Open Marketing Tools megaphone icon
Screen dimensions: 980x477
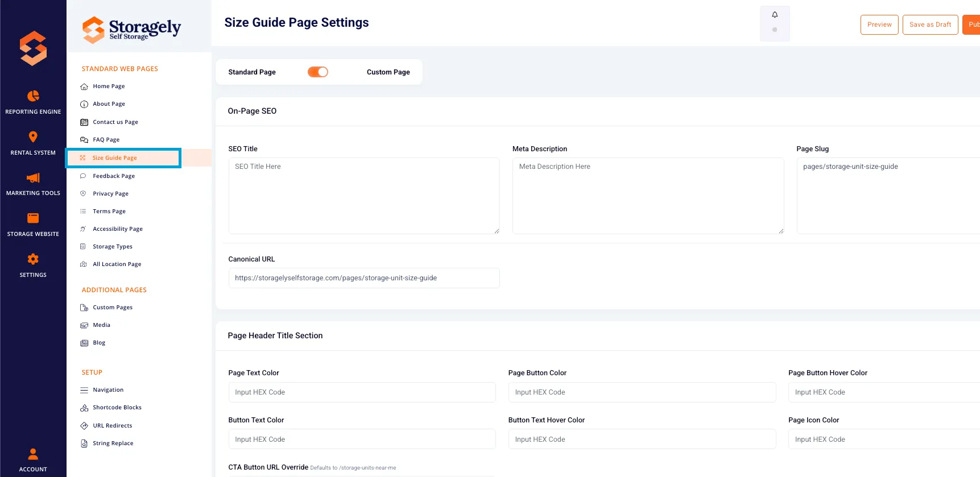click(x=33, y=177)
